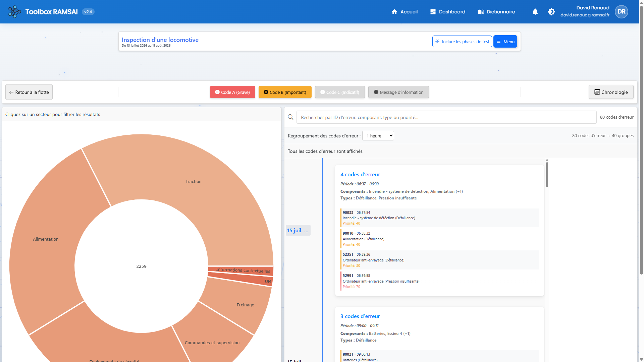
Task: Click the 15 juil. timeline date marker
Action: pyautogui.click(x=298, y=230)
